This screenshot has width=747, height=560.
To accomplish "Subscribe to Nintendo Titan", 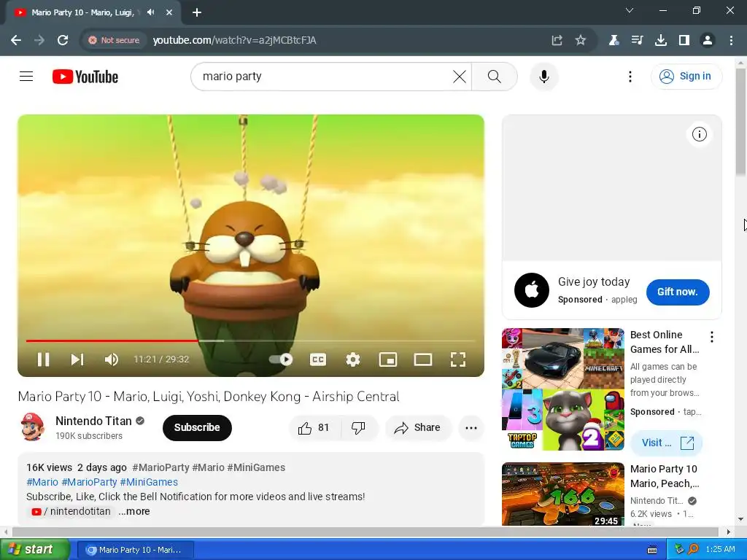I will pyautogui.click(x=197, y=427).
